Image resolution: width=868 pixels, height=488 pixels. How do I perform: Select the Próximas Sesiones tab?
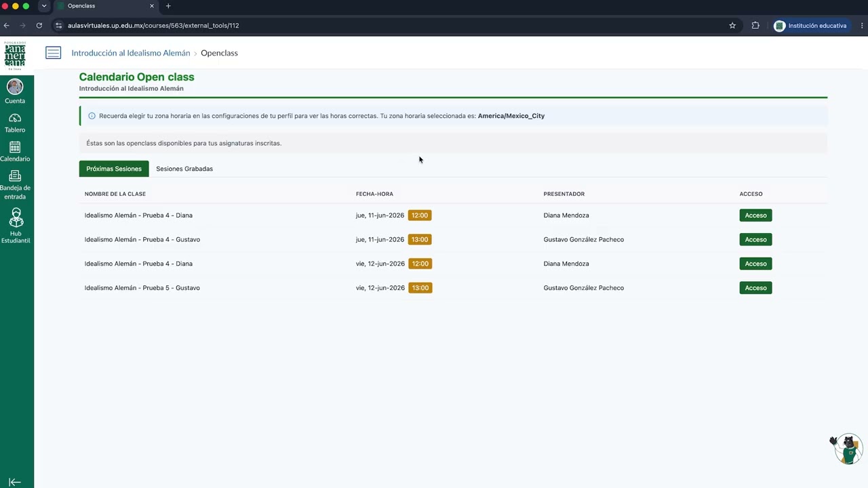pos(114,169)
